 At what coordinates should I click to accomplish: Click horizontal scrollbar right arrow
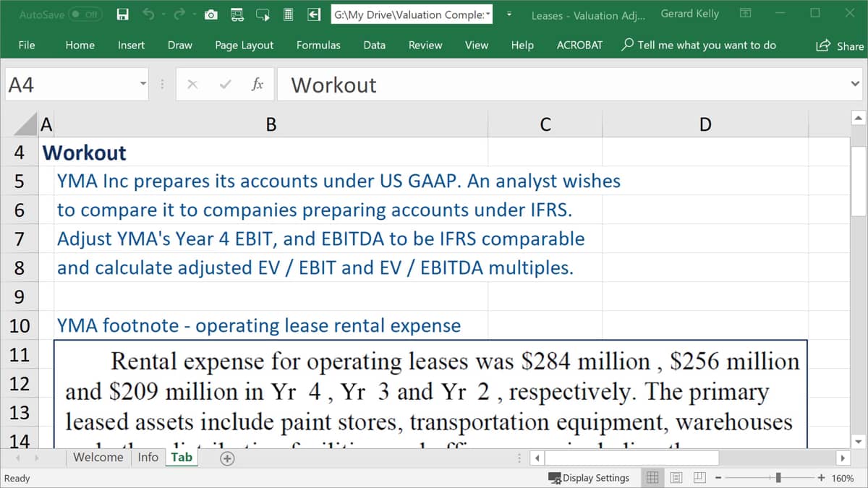(842, 458)
